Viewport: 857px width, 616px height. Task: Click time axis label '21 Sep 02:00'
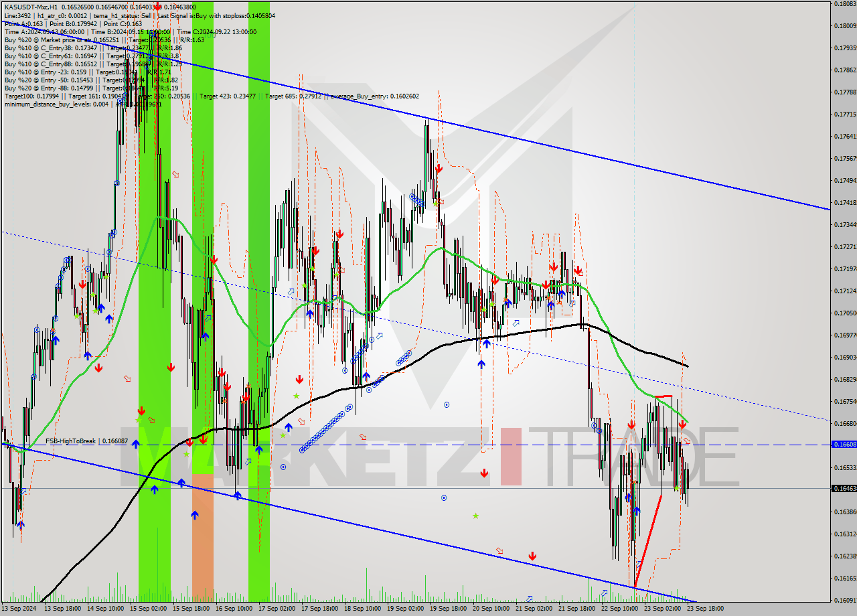click(x=534, y=609)
